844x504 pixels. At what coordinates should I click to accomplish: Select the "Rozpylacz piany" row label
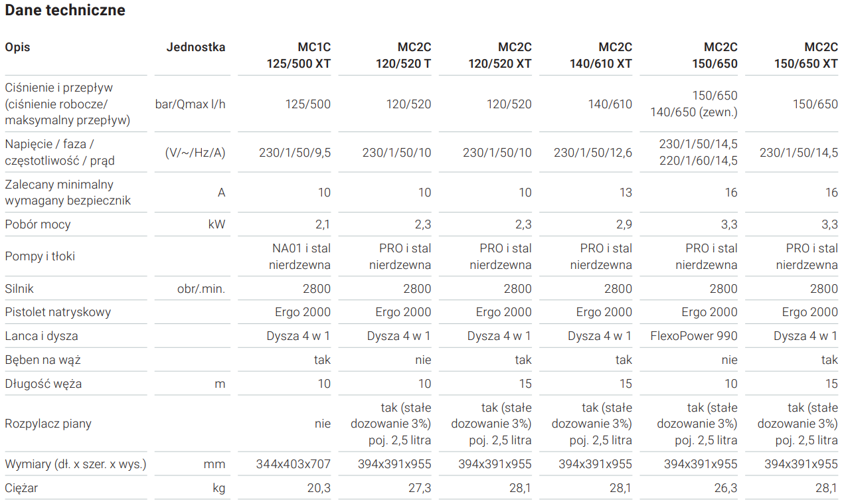pos(48,424)
